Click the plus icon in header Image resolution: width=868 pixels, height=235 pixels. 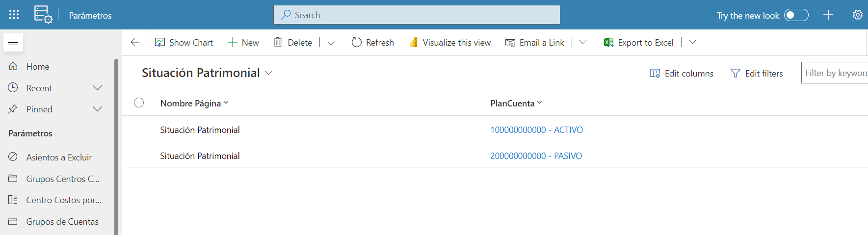click(828, 15)
